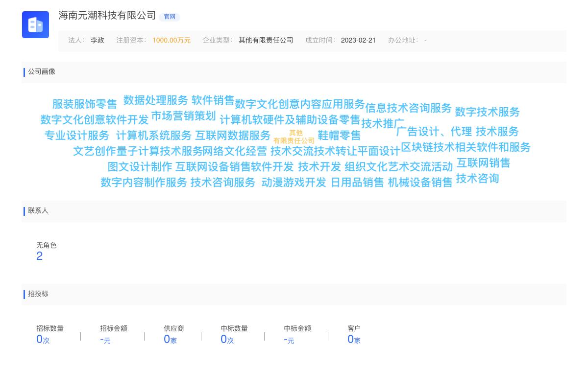
Task: Click the registered capital 1000.00万元 value
Action: 171,40
